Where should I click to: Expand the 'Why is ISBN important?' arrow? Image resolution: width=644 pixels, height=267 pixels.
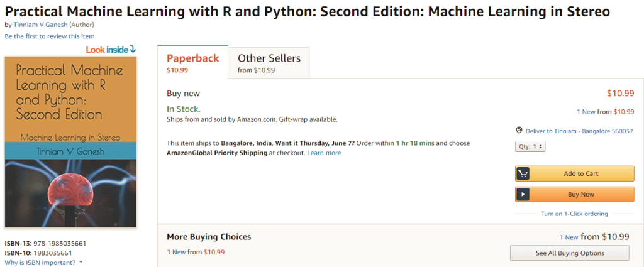tap(81, 263)
